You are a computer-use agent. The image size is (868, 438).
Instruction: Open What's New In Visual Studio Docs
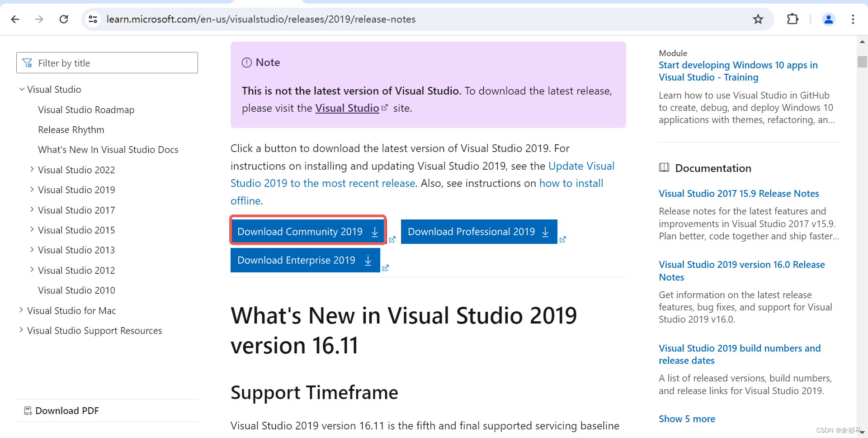(x=108, y=150)
